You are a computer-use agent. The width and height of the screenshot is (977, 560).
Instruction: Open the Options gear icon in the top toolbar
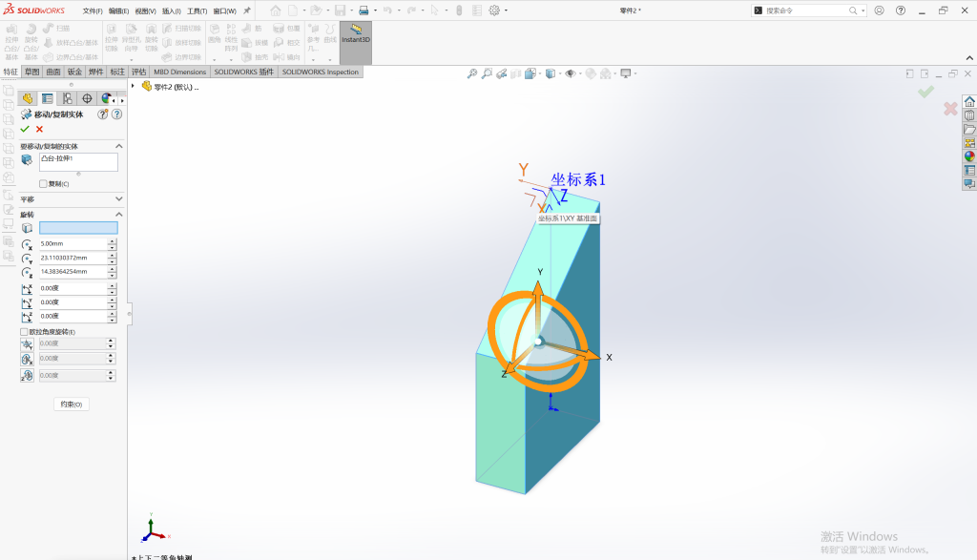494,10
